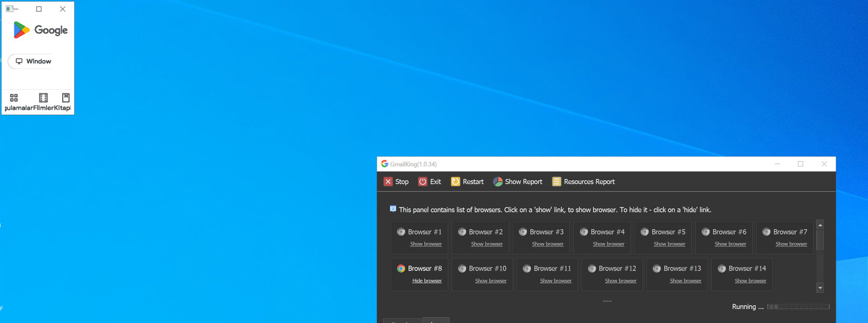This screenshot has height=323, width=868.
Task: Open the Resources Report
Action: pos(583,182)
